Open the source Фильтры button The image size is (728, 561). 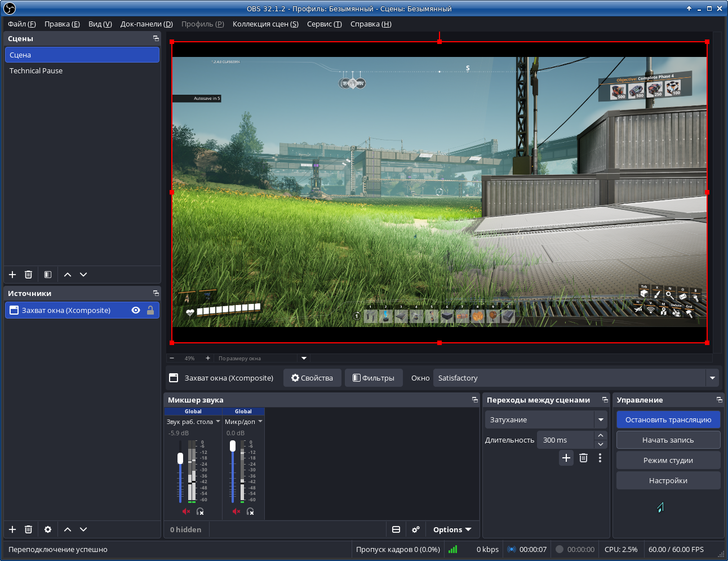(374, 378)
